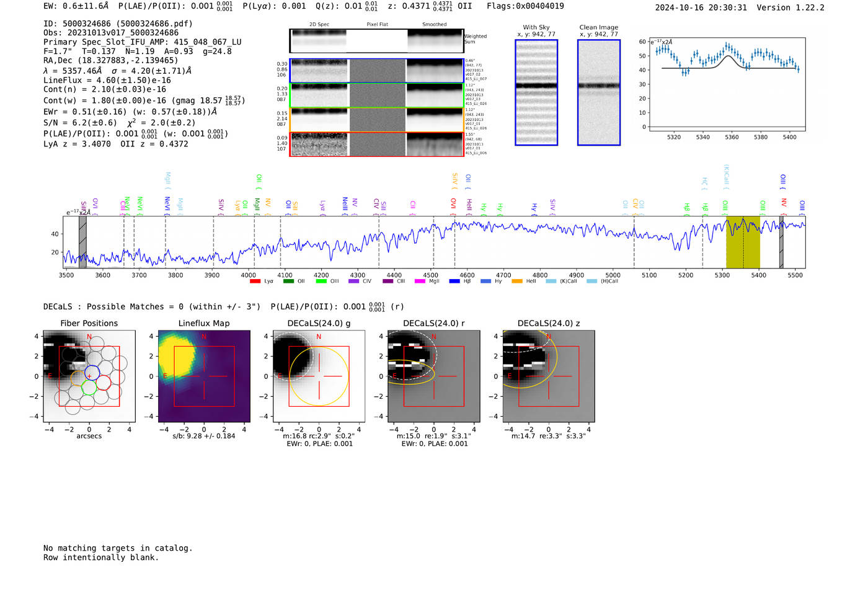Click the MgII magenta legend swatch
868x591 pixels.
coord(420,282)
